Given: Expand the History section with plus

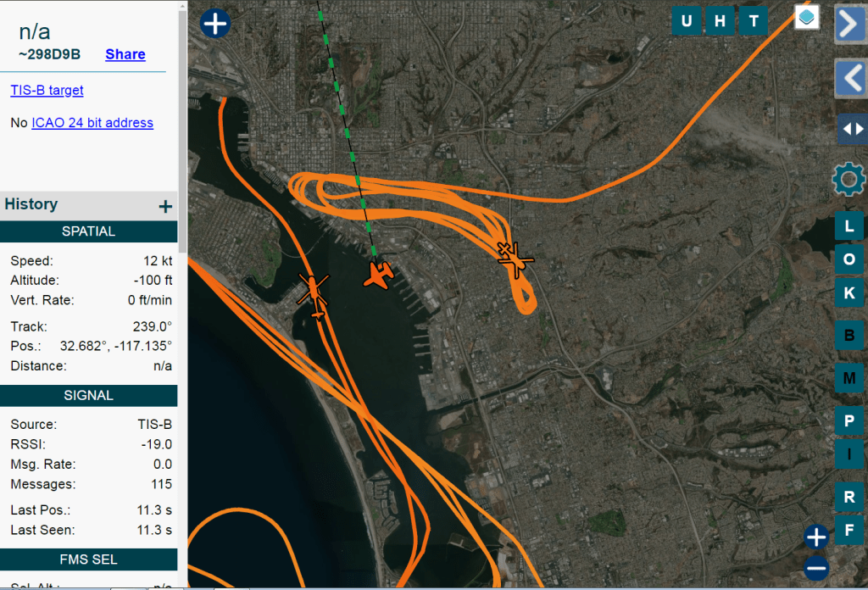Looking at the screenshot, I should (165, 206).
